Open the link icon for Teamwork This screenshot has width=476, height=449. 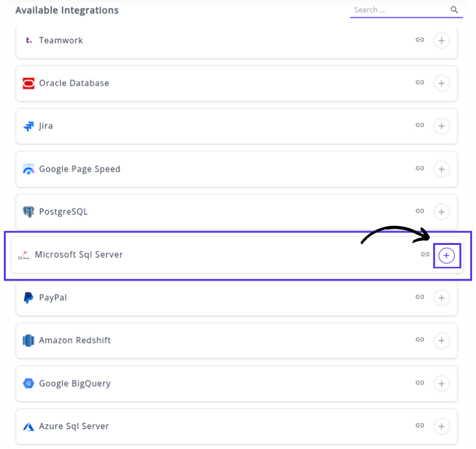420,40
